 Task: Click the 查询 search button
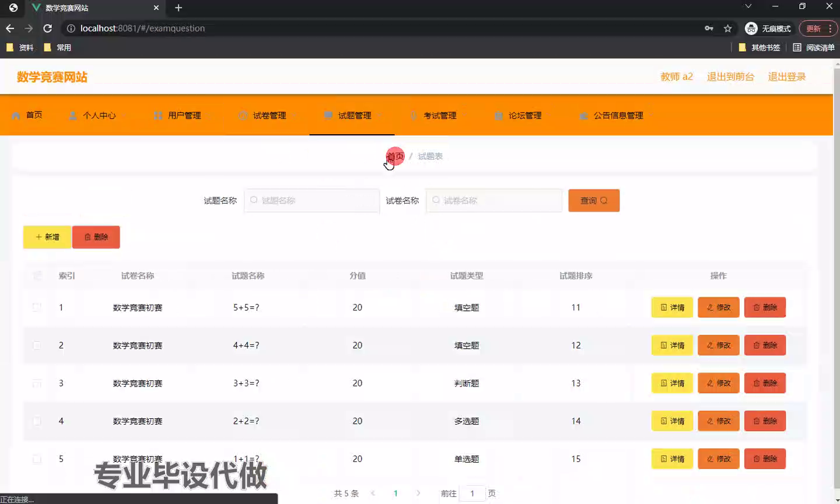594,200
